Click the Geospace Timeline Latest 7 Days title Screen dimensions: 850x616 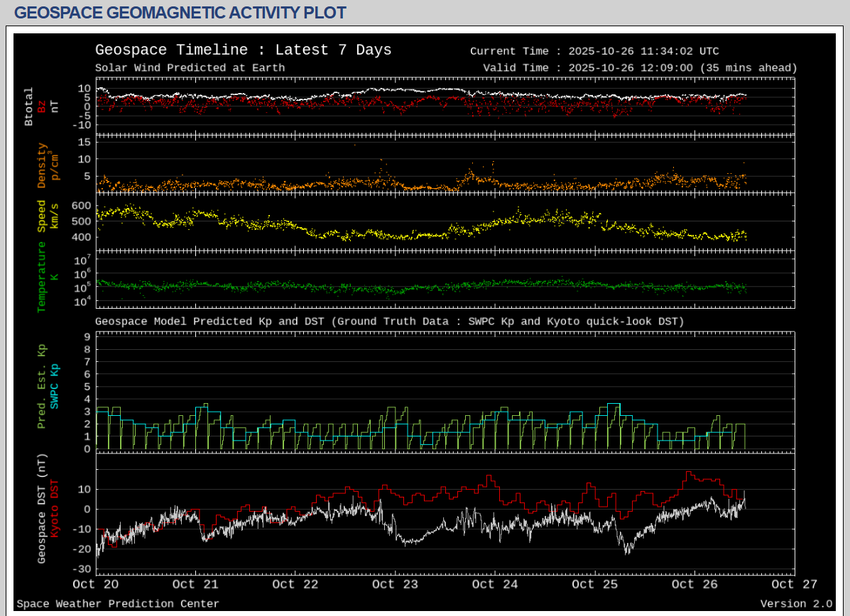243,50
